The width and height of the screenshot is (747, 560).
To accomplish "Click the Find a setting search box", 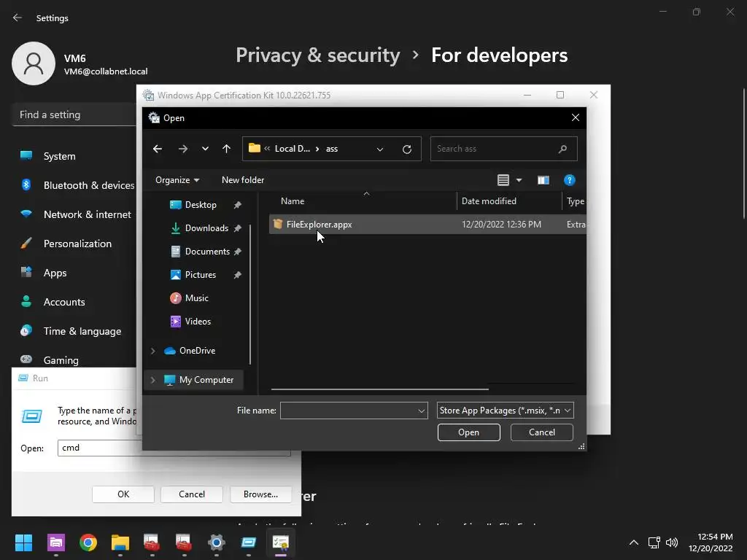I will [74, 114].
